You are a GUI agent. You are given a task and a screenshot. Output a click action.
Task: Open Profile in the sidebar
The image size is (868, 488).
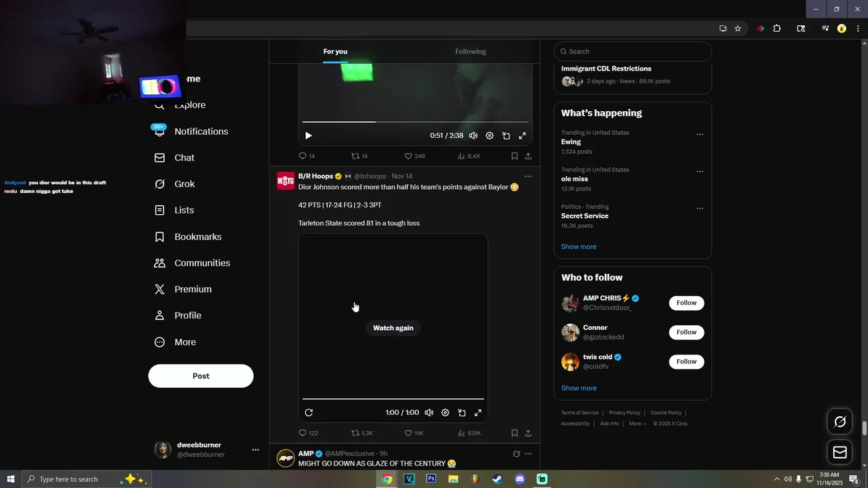pos(178,316)
